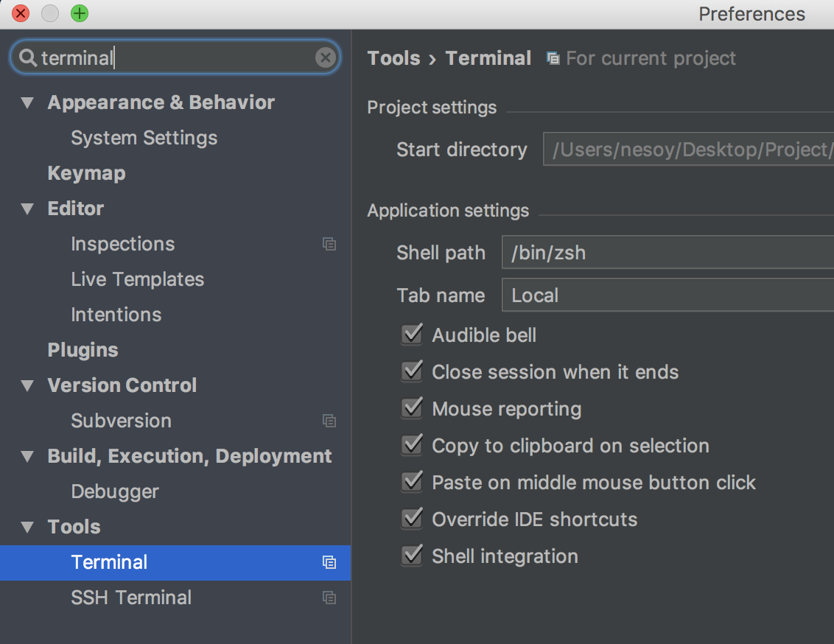Uncheck Close session when it ends
Screen dimensions: 834x644
coord(412,371)
